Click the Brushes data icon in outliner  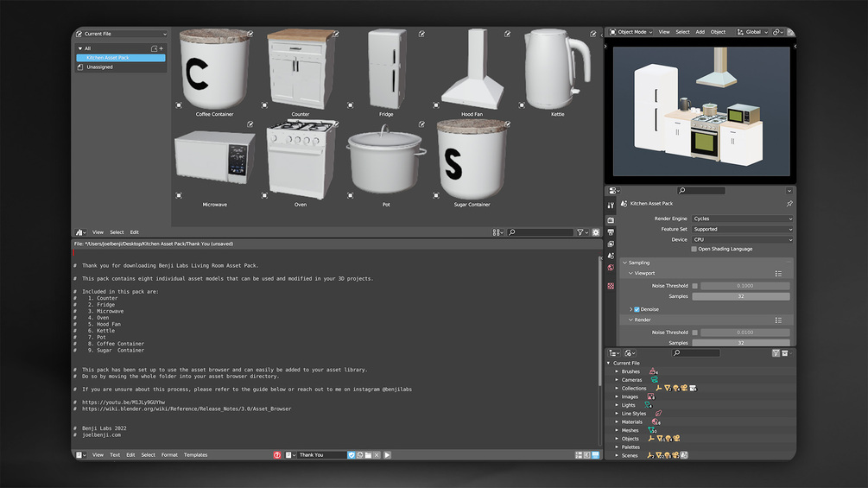click(x=653, y=371)
